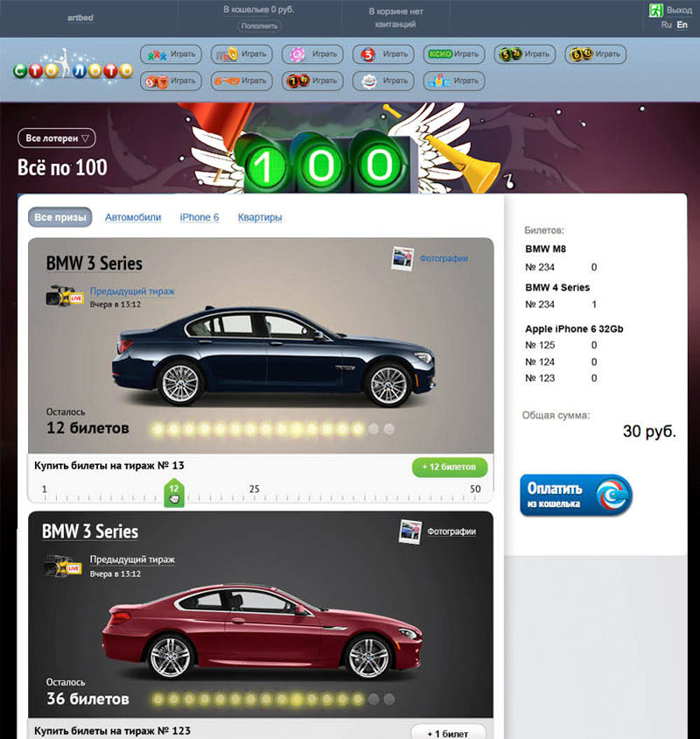Image resolution: width=700 pixels, height=739 pixels.
Task: Open the Автомобили tab
Action: (133, 217)
